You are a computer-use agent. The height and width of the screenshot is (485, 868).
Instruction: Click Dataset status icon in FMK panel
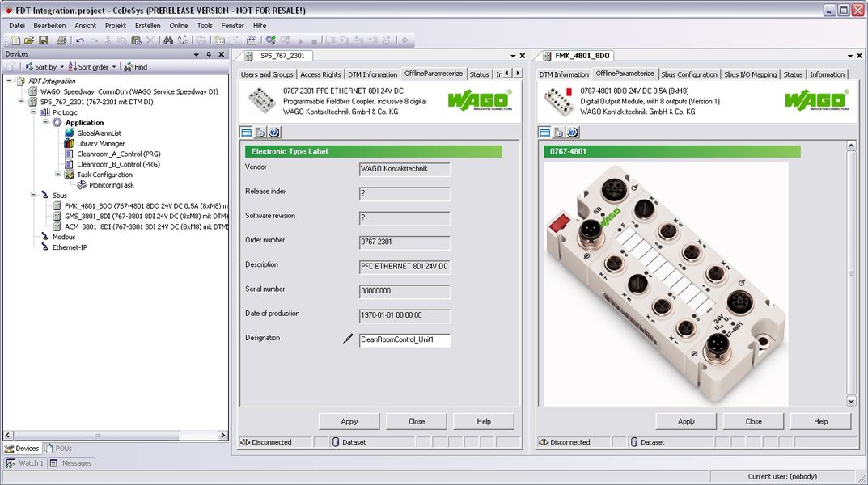click(x=634, y=442)
